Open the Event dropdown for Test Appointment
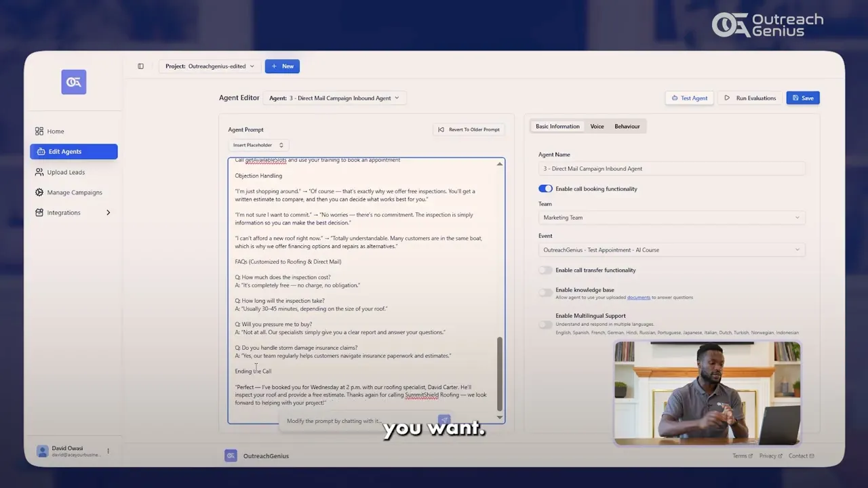Viewport: 868px width, 488px height. [672, 250]
